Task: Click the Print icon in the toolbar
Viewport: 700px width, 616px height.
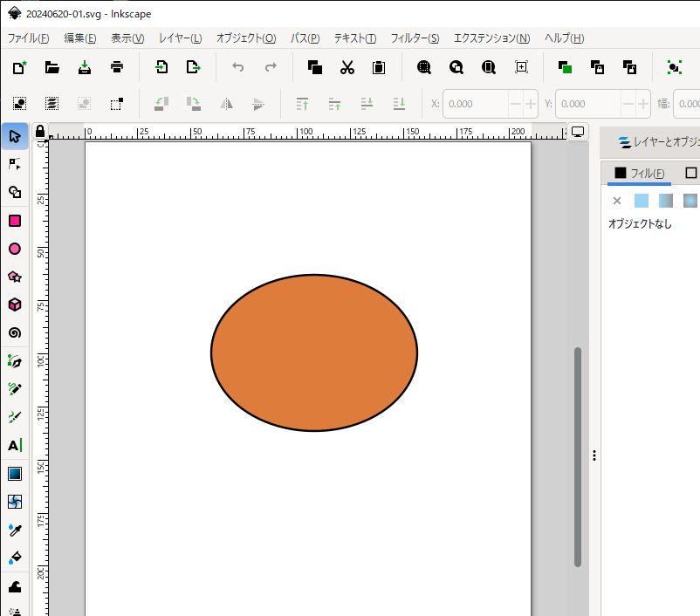Action: click(117, 67)
